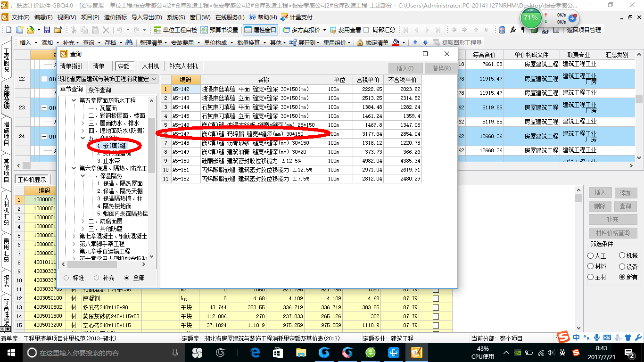Open Microsoft Edge from taskbar
Screen dimensions: 644x362
coord(255,352)
